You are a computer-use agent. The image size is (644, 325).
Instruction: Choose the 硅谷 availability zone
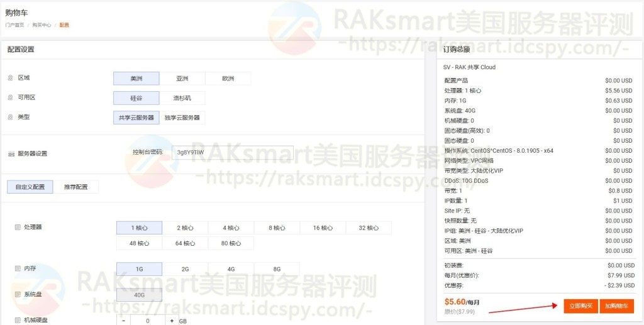[x=136, y=98]
